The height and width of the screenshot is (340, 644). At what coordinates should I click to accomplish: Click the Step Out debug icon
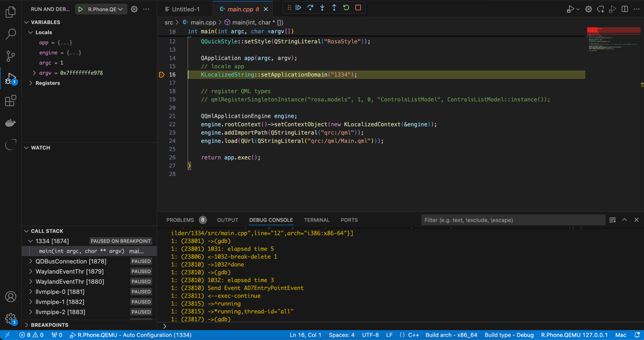point(334,8)
